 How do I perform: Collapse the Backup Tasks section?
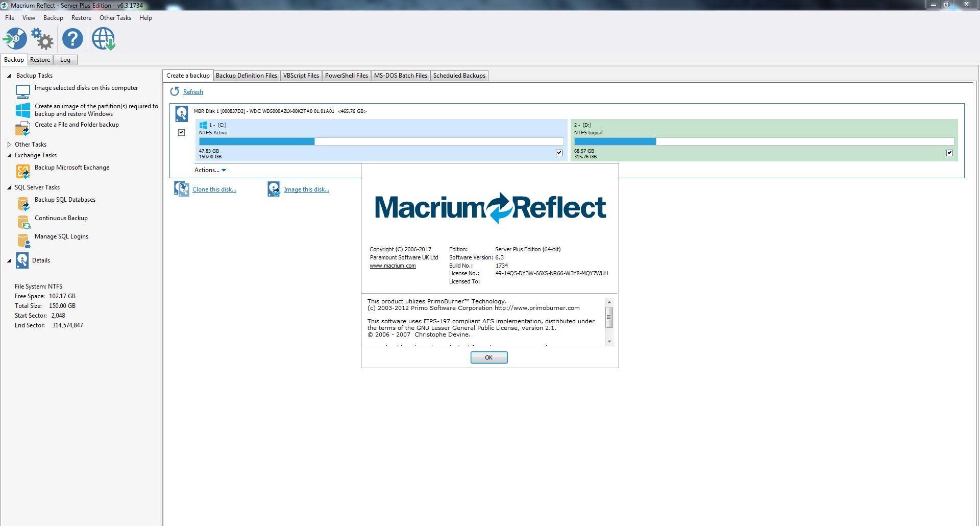pyautogui.click(x=9, y=76)
